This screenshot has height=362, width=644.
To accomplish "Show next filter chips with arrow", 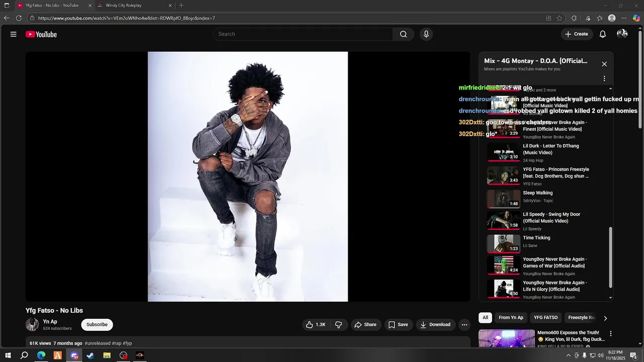I will [x=605, y=318].
